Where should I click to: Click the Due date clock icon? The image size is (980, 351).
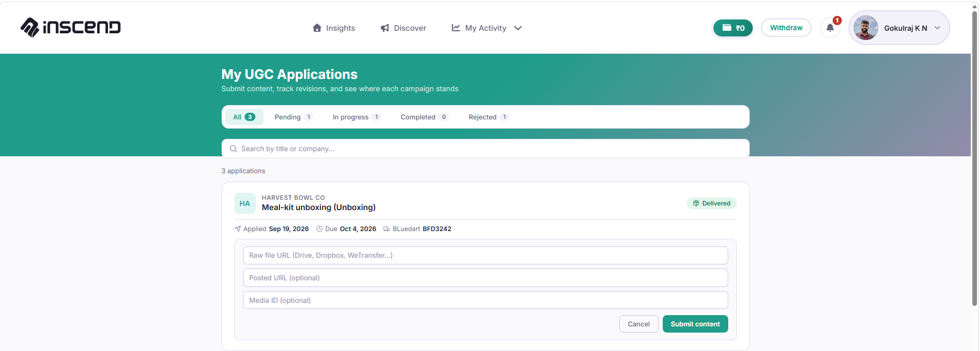tap(320, 229)
